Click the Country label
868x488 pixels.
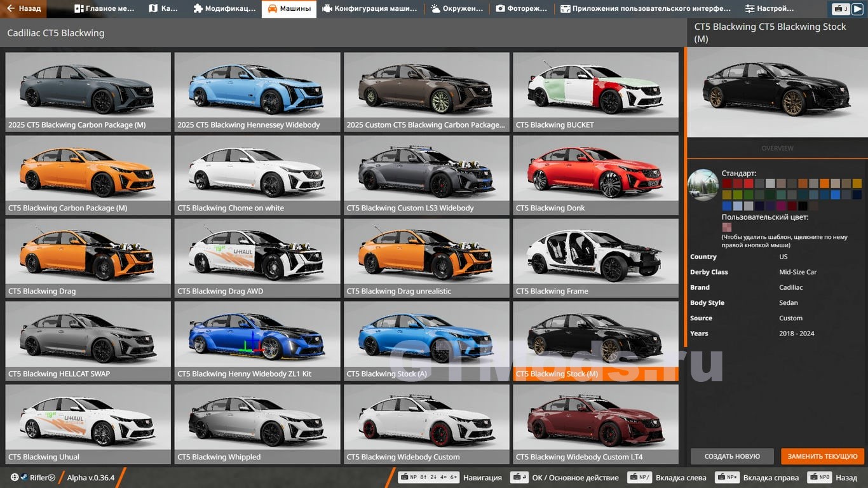703,257
